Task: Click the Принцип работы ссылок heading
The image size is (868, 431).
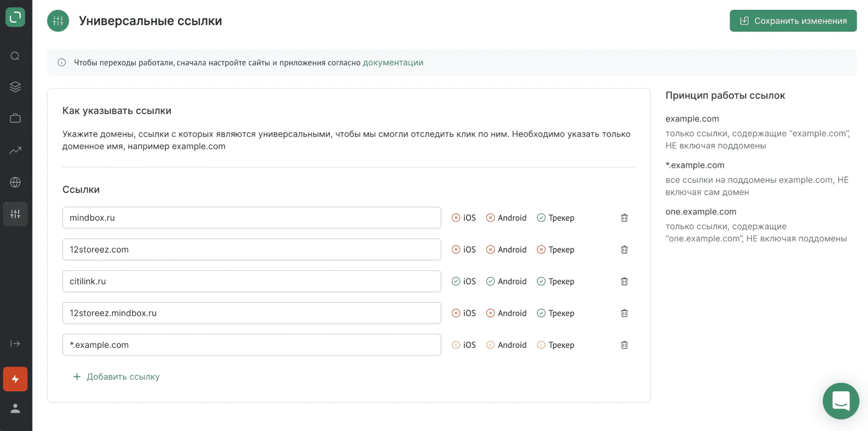Action: coord(725,96)
